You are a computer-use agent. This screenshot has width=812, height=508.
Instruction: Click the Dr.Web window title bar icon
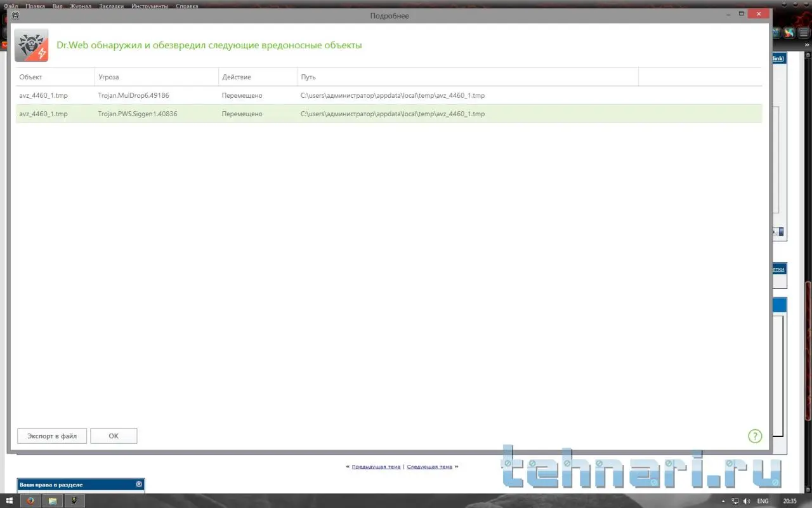pos(15,15)
